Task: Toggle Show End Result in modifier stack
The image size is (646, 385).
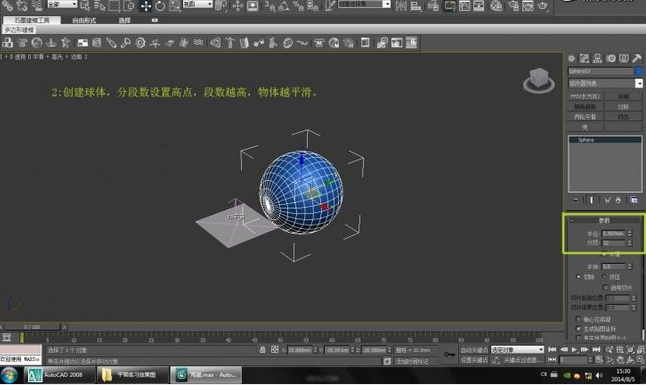Action: pyautogui.click(x=592, y=200)
